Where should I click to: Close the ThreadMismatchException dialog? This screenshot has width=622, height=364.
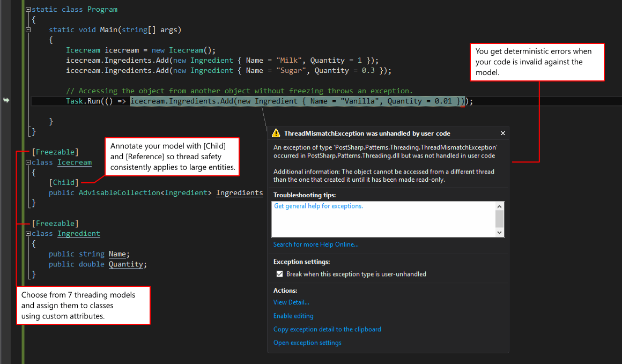coord(502,133)
